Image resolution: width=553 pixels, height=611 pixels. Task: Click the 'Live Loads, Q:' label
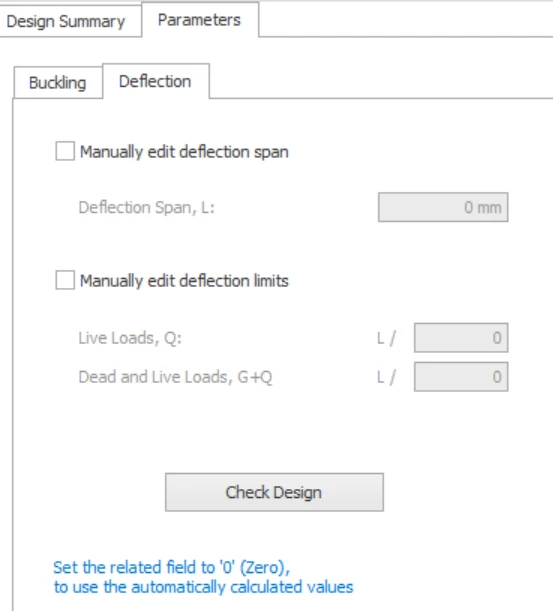tap(130, 338)
